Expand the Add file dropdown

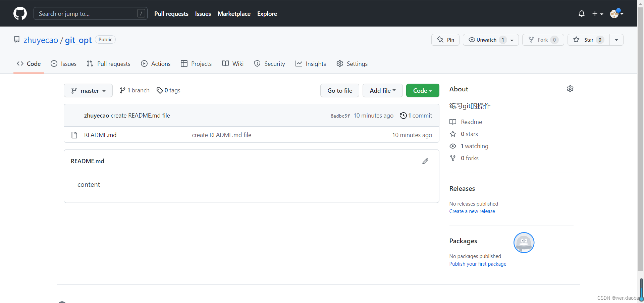tap(383, 90)
